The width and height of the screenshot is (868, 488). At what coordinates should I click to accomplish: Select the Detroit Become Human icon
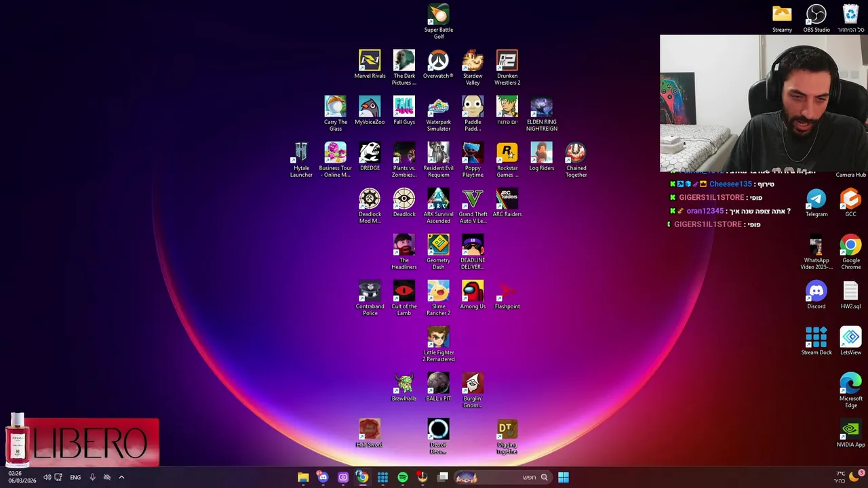point(438,436)
